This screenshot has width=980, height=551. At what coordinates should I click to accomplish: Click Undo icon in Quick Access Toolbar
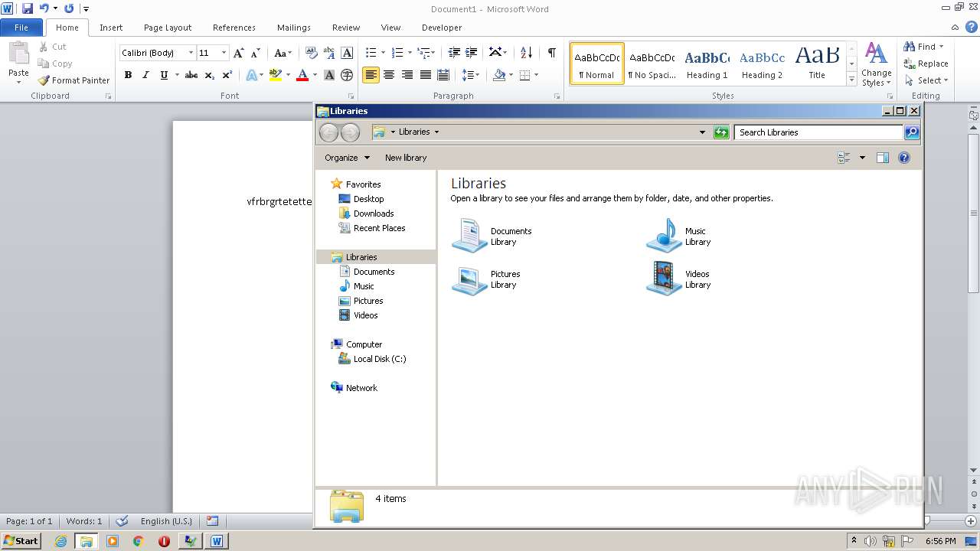pos(44,8)
